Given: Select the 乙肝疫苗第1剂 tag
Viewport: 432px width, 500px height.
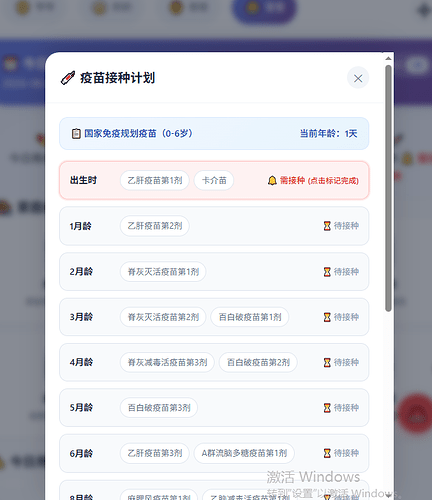Looking at the screenshot, I should click(x=155, y=180).
